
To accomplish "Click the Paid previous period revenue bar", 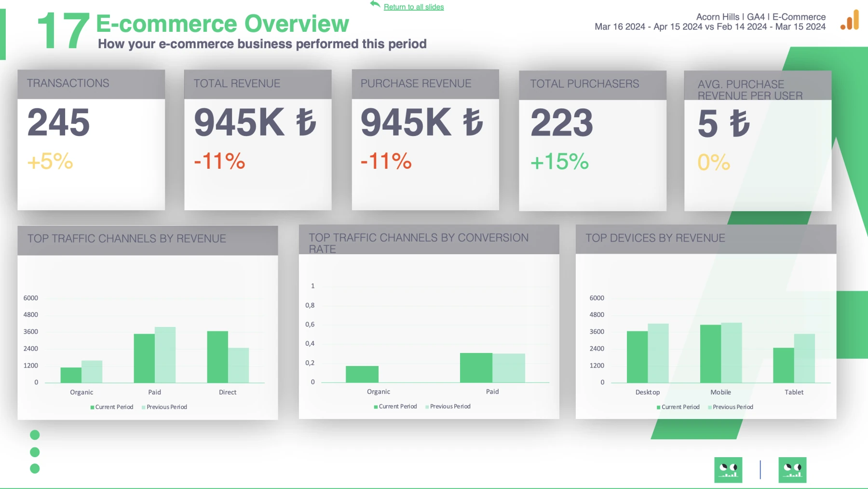I will (165, 355).
